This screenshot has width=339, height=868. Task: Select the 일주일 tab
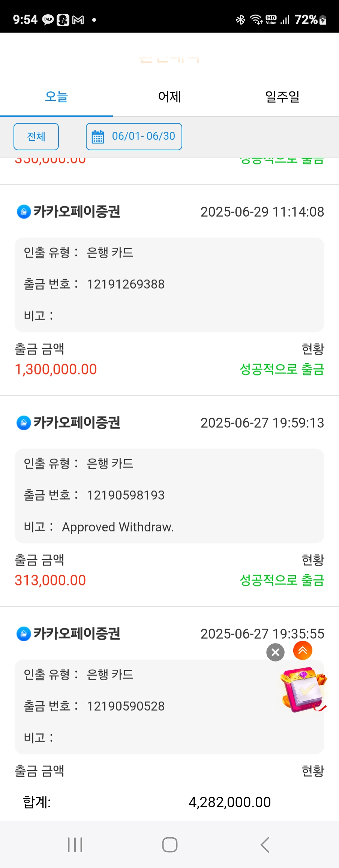click(282, 97)
